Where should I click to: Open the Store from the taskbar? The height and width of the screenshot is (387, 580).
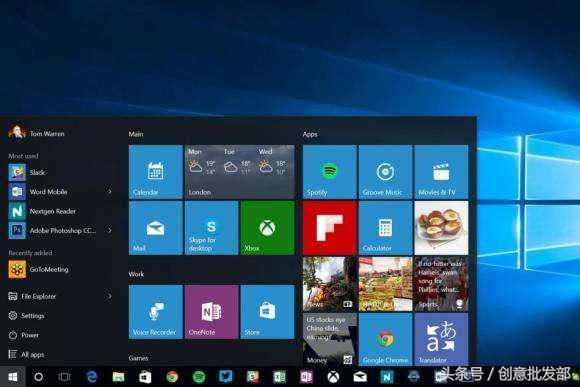[145, 377]
